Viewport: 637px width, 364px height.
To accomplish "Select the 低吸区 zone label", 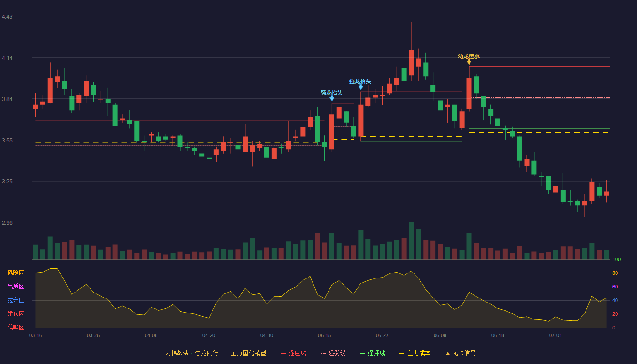I will tap(15, 327).
